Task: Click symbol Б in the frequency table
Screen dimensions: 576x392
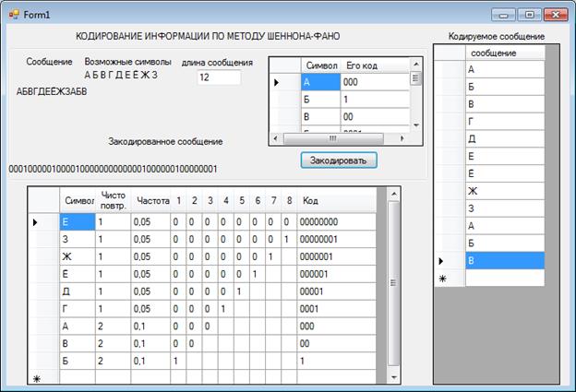Action: tap(78, 361)
